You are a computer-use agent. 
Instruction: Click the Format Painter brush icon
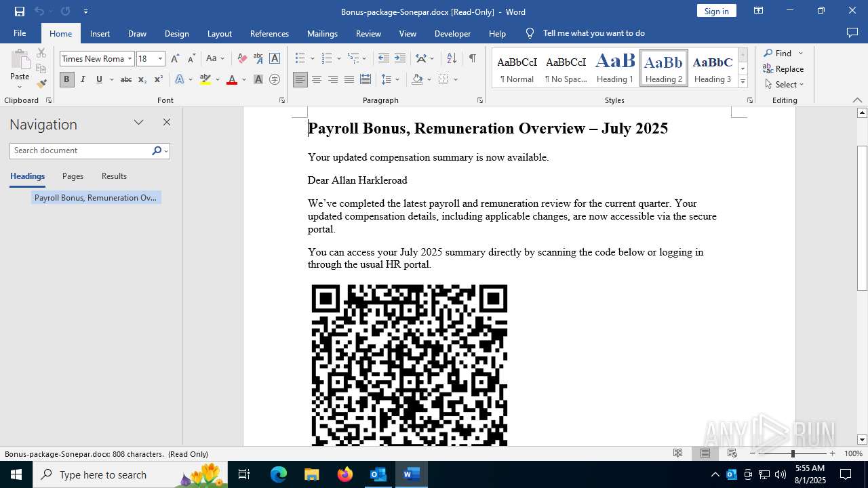coord(41,84)
